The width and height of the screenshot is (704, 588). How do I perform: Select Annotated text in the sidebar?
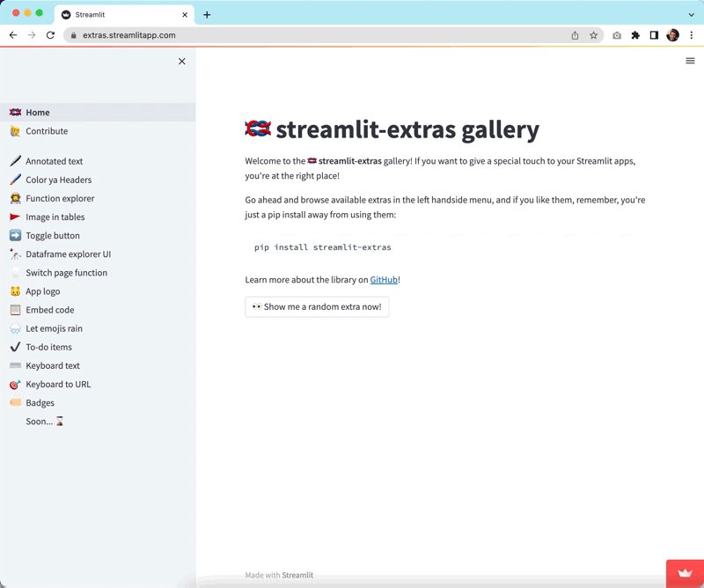tap(53, 160)
